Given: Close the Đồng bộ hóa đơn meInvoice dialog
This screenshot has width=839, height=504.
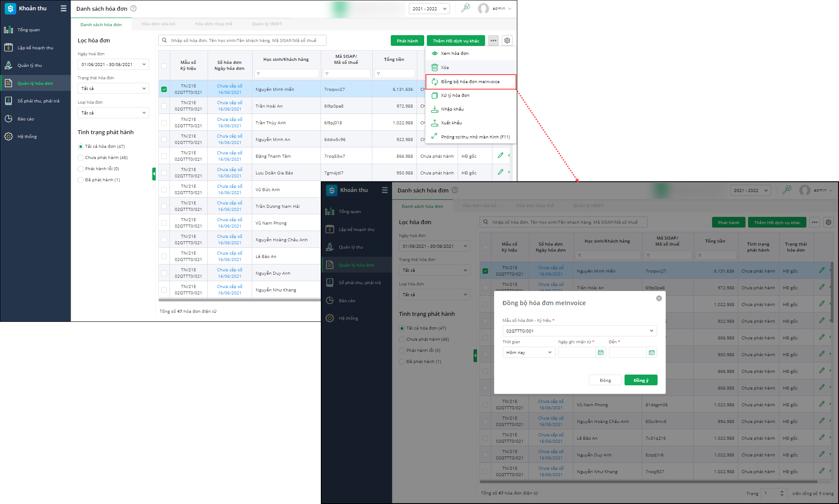Looking at the screenshot, I should (x=659, y=298).
